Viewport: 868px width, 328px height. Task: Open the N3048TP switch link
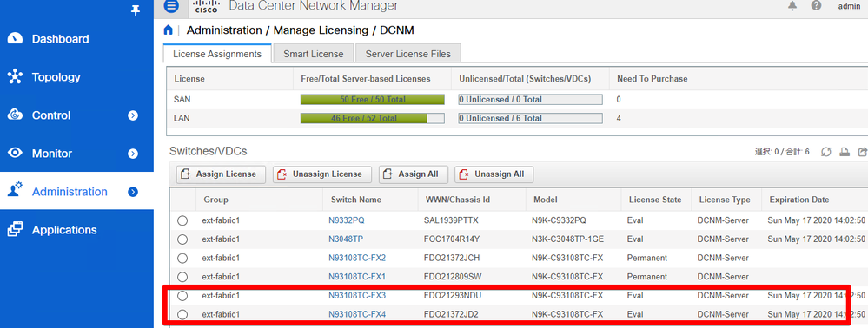[346, 239]
